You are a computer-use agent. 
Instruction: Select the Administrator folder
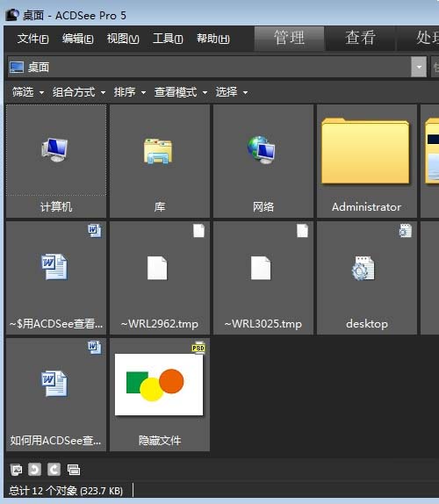(365, 151)
